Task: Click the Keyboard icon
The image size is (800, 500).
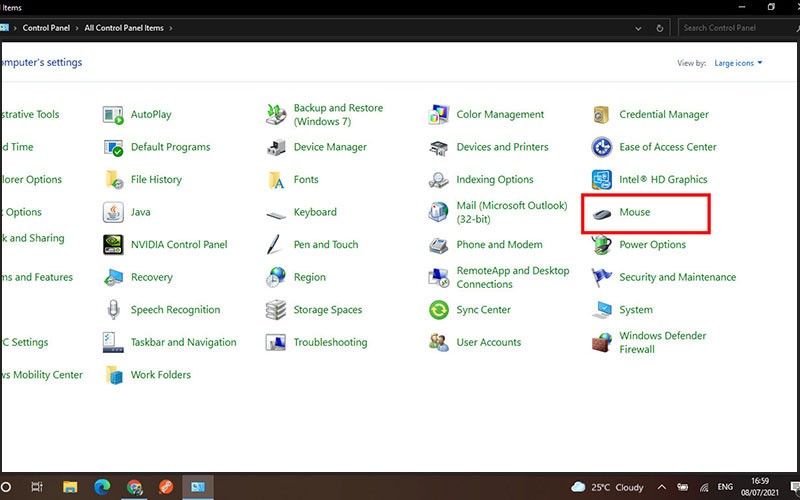Action: click(x=276, y=215)
